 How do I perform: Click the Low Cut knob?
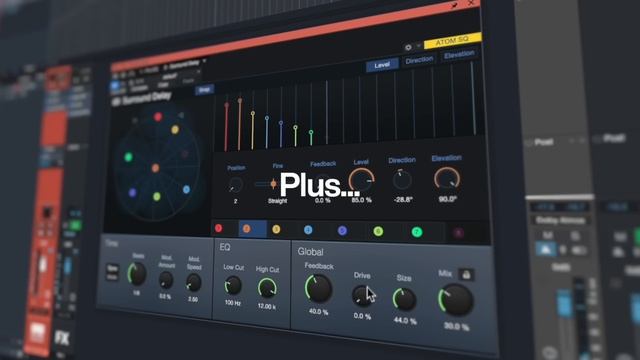click(233, 286)
